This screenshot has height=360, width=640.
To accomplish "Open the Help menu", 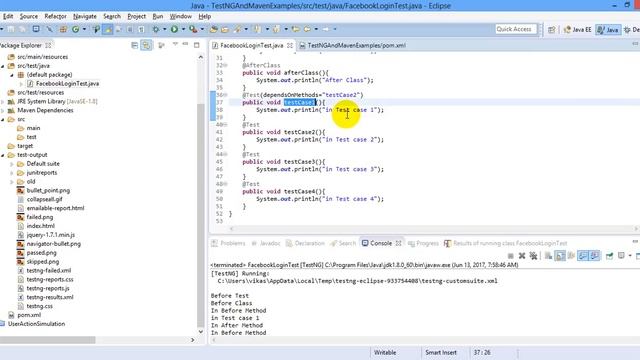I will (x=204, y=16).
